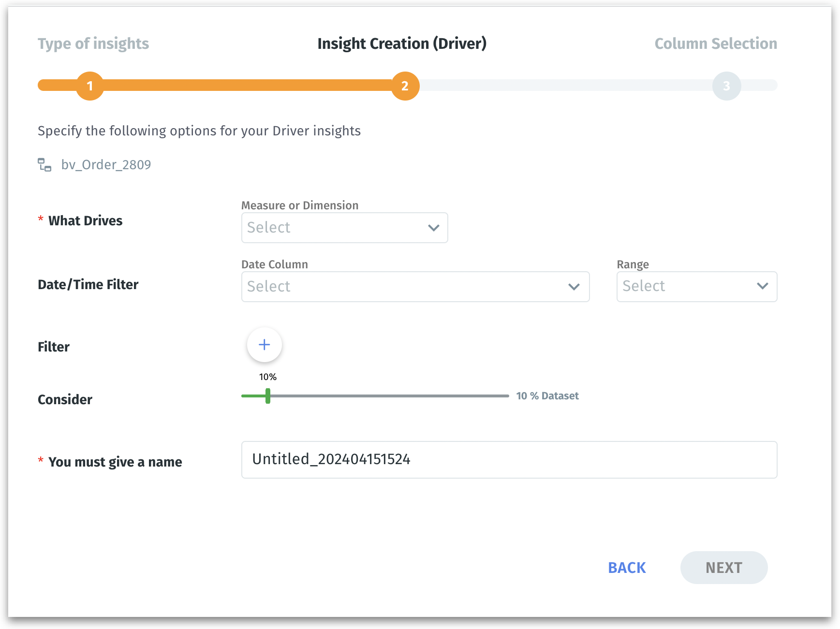Click step 2 circle in progress bar
840x629 pixels.
405,86
